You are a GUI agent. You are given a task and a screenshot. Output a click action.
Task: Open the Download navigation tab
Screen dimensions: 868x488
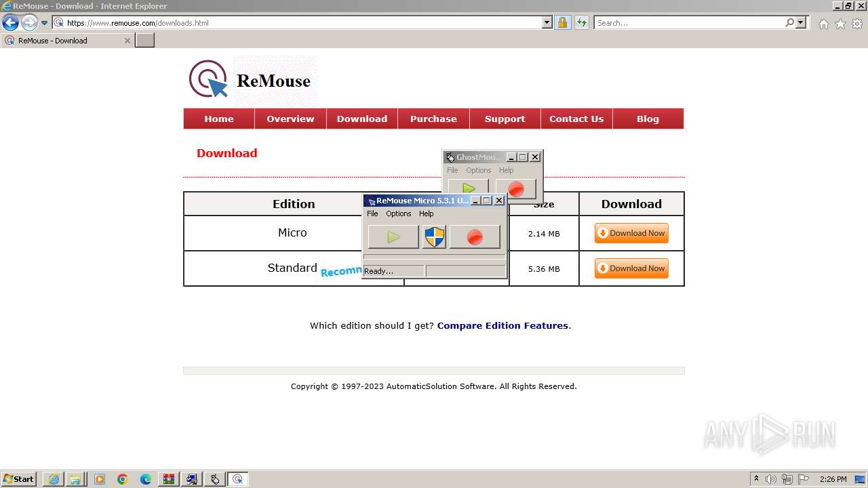[x=362, y=119]
